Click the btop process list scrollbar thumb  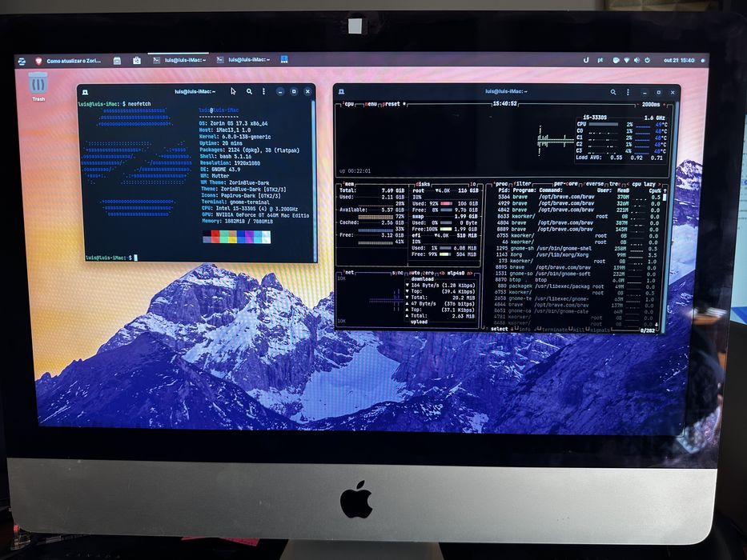(665, 196)
